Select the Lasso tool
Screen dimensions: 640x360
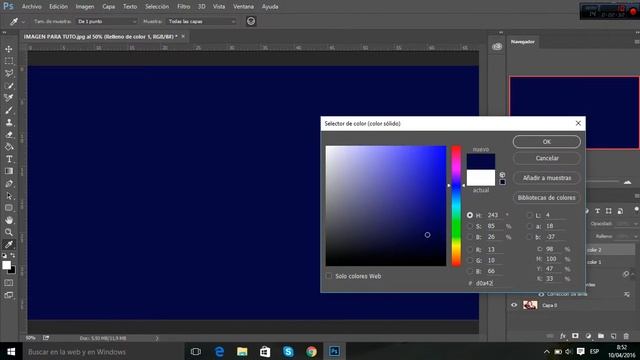point(9,73)
